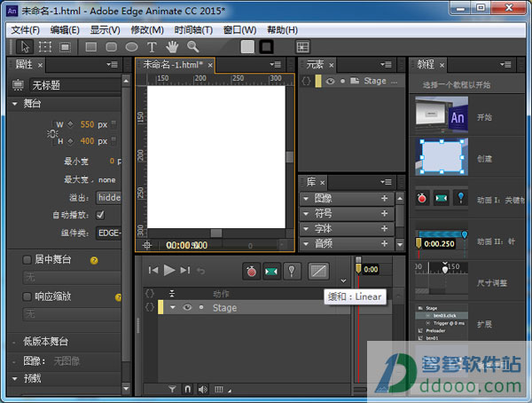The width and height of the screenshot is (532, 403).
Task: Click the layout preferences toolbar icon
Action: point(302,47)
